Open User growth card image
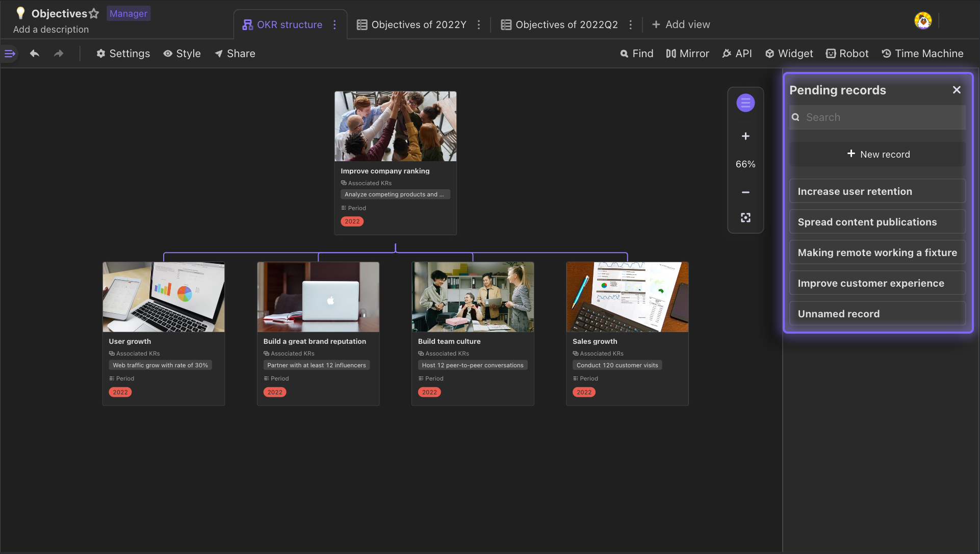980x554 pixels. pos(164,297)
